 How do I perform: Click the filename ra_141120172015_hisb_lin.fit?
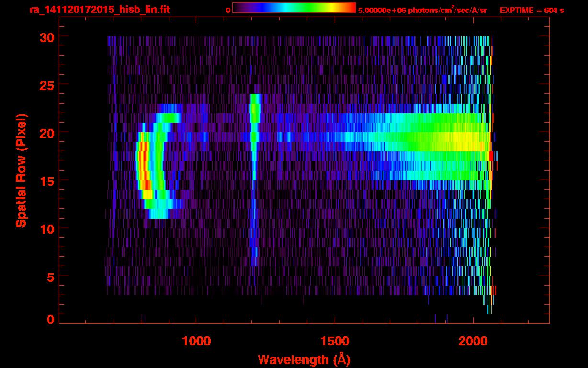tap(99, 10)
